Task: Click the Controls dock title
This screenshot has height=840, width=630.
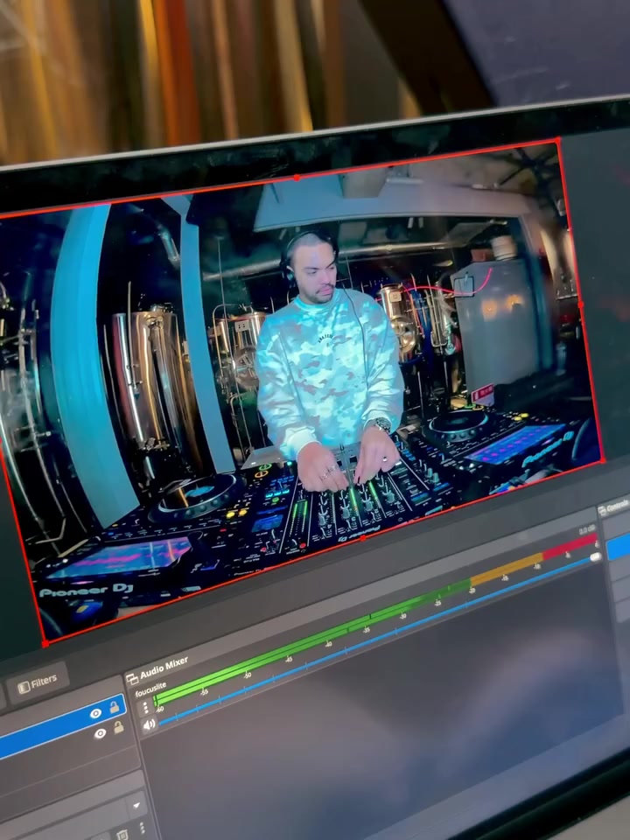Action: point(619,505)
